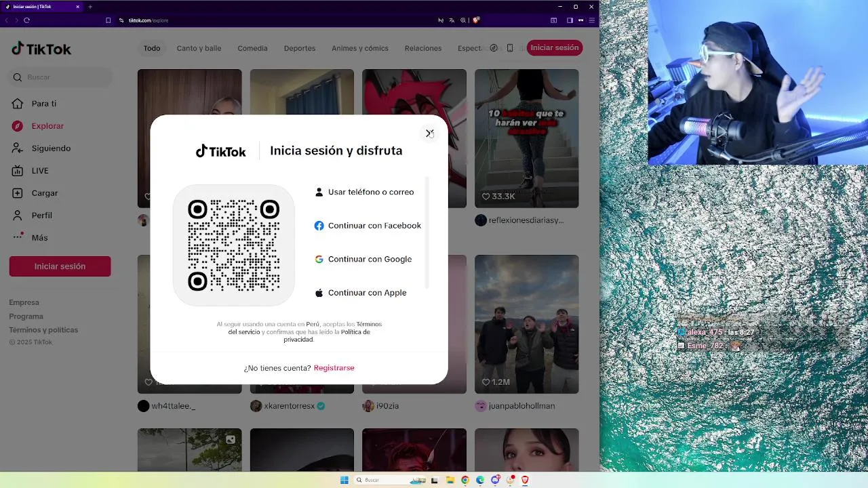Viewport: 868px width, 488px height.
Task: Open Brave Shields lion icon
Action: pos(476,20)
